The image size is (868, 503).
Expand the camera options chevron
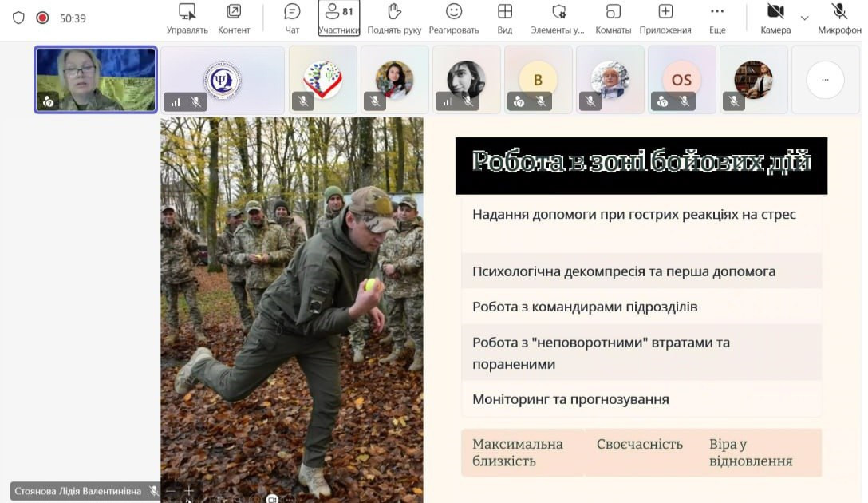804,18
